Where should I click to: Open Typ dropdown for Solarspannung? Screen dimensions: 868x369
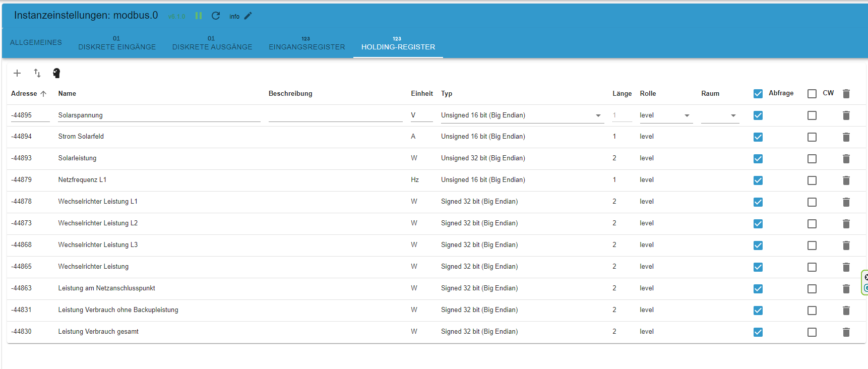pos(522,115)
